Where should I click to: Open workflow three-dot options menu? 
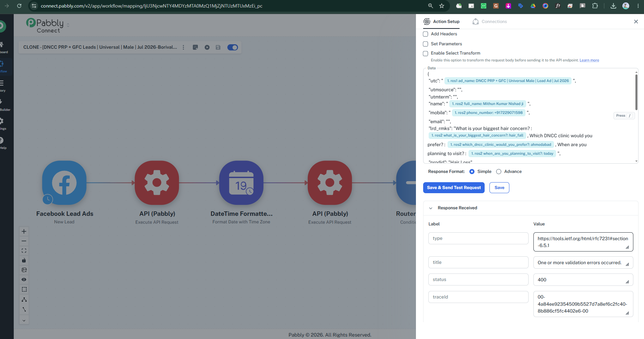coord(183,47)
